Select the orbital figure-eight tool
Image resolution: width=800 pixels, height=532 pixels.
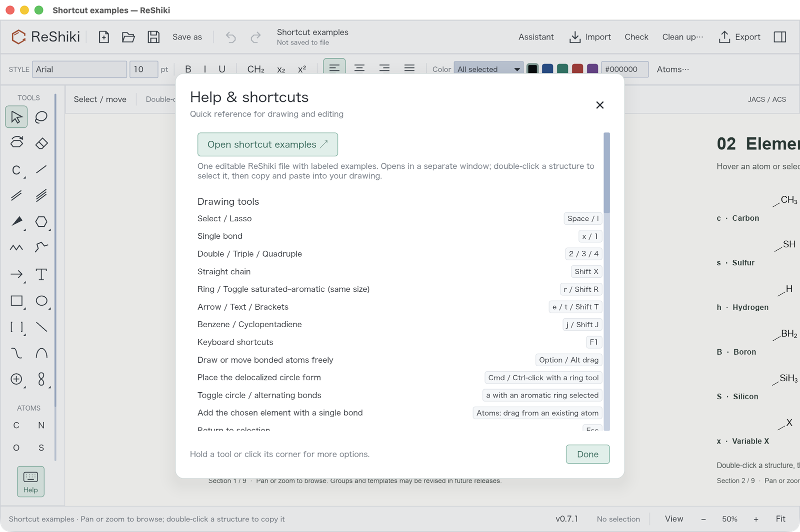[41, 379]
